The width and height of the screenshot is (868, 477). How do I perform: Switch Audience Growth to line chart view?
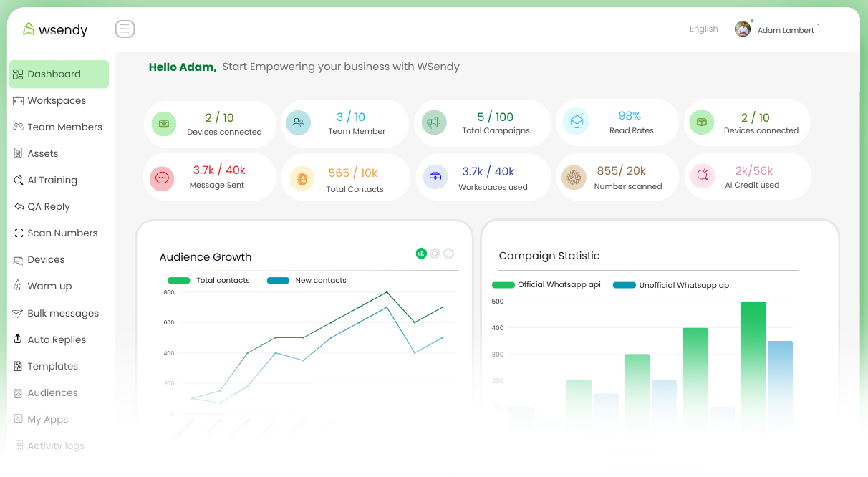(448, 253)
